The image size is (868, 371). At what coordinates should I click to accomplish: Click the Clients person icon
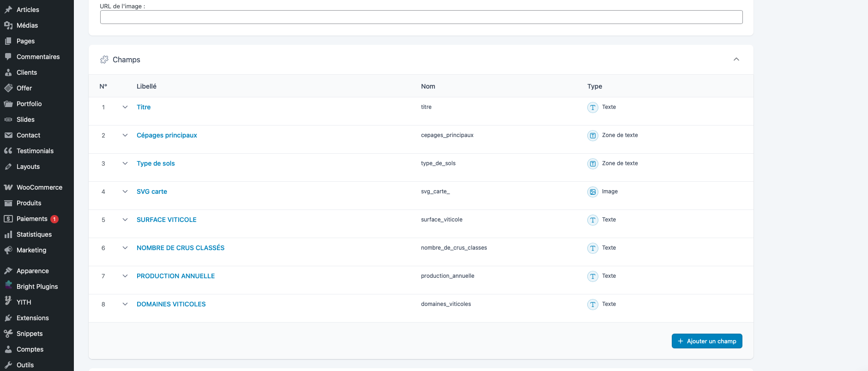point(8,72)
